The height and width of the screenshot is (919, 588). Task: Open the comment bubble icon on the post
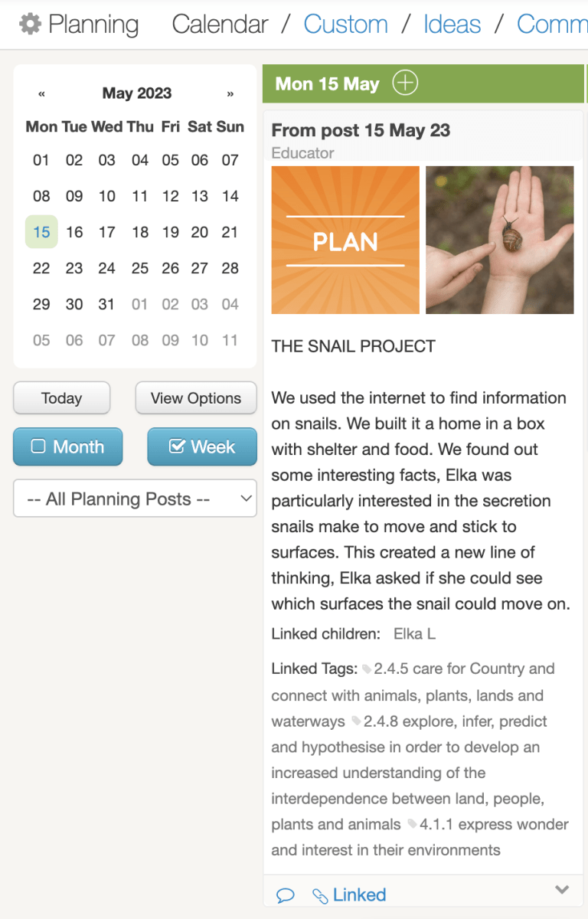tap(286, 894)
